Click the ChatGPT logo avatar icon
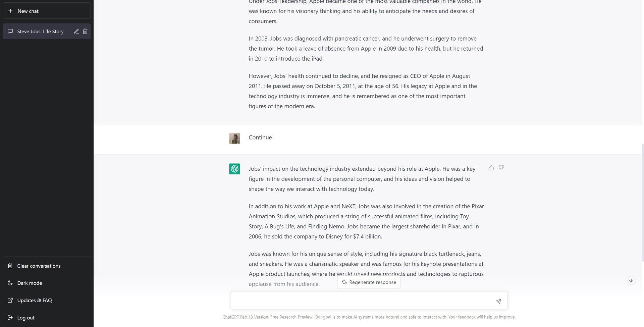 point(234,169)
